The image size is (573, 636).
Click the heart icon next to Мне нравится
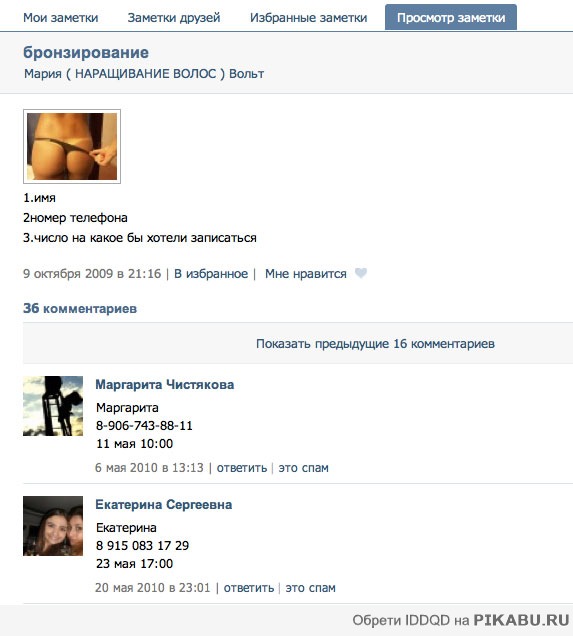point(361,273)
